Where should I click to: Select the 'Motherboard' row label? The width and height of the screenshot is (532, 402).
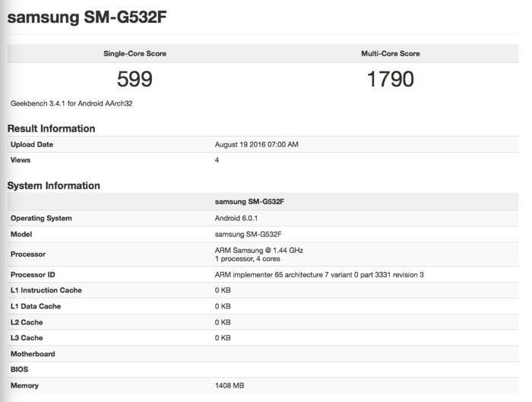[33, 354]
